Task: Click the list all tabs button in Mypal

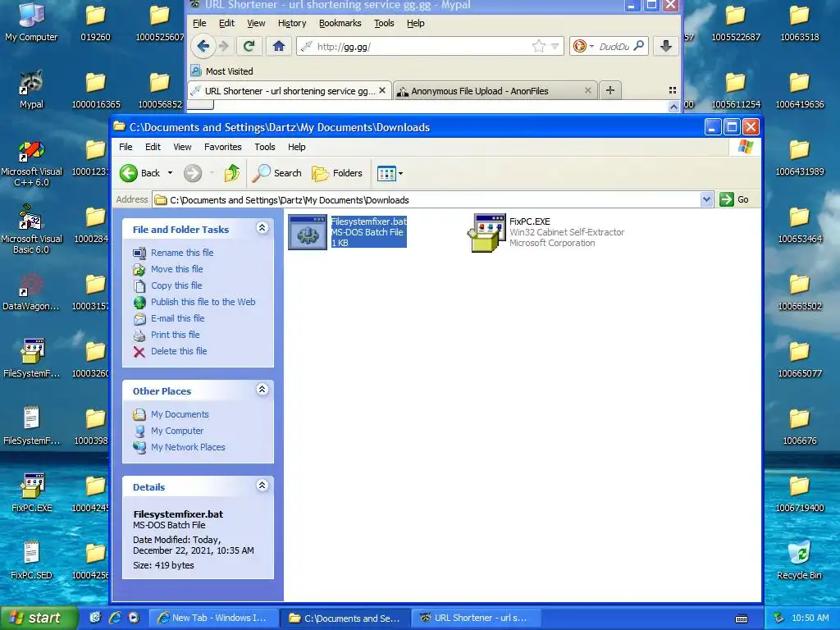Action: [673, 90]
